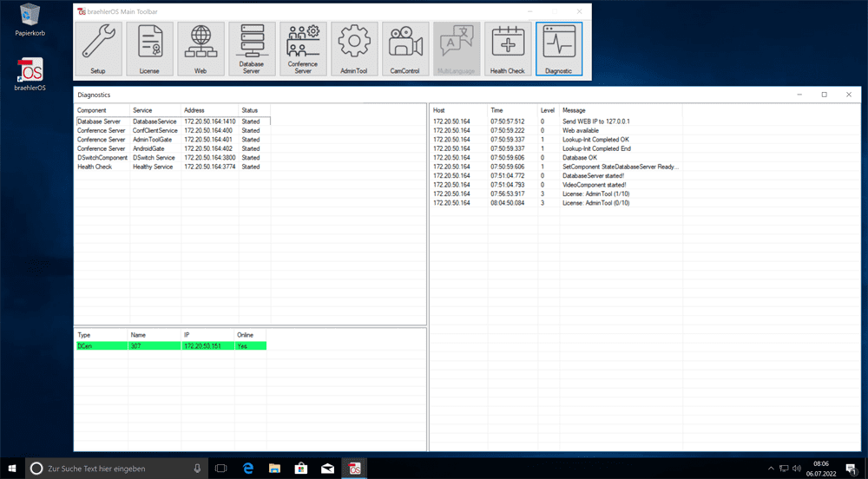Open the Conference Server tool
868x479 pixels.
point(303,49)
